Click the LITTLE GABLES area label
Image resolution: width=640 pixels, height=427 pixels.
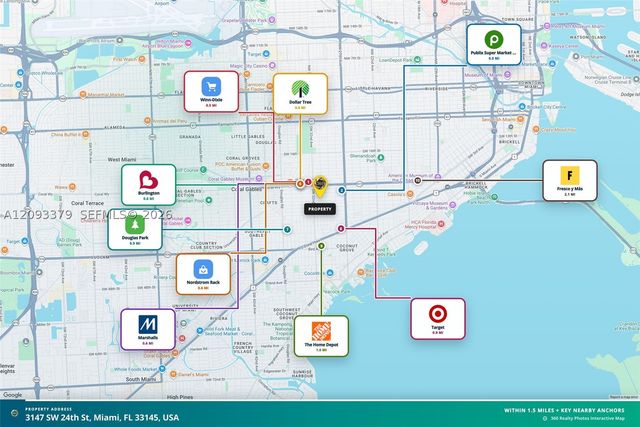click(x=247, y=136)
